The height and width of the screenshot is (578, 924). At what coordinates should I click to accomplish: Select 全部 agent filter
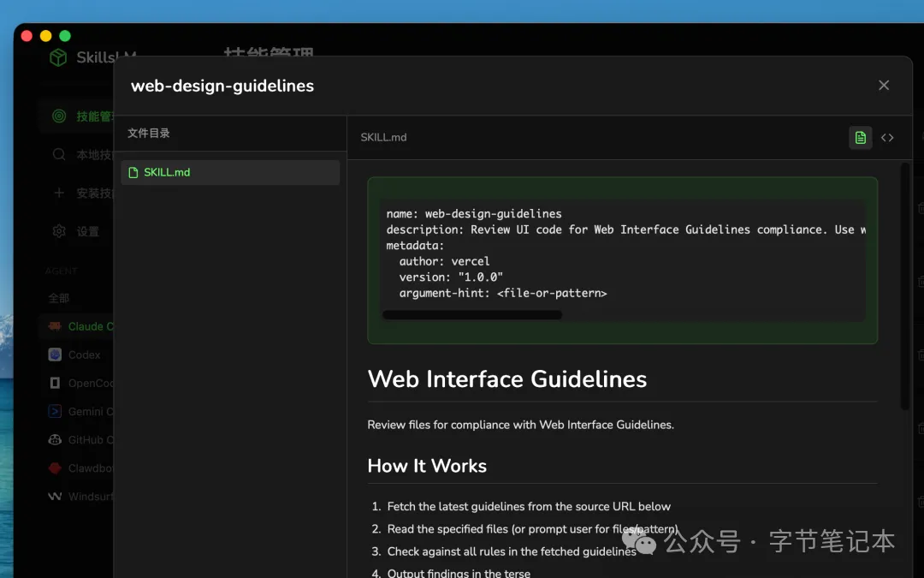[59, 298]
